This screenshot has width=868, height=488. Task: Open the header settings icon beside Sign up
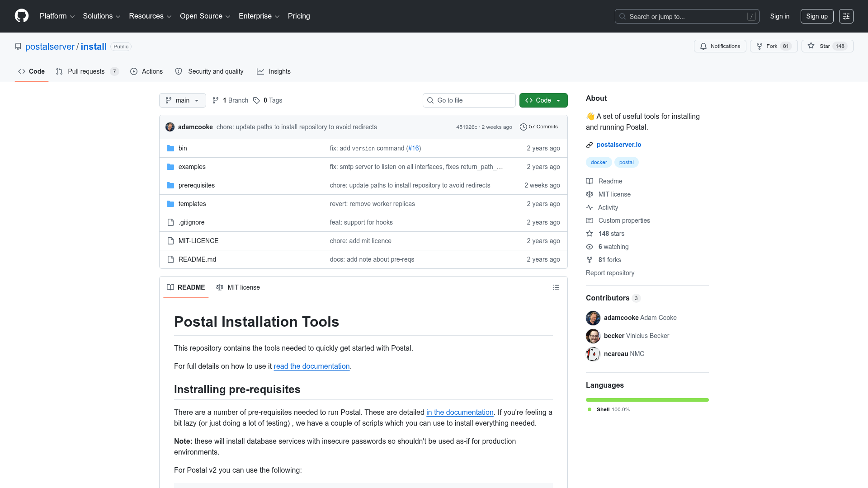pyautogui.click(x=846, y=16)
